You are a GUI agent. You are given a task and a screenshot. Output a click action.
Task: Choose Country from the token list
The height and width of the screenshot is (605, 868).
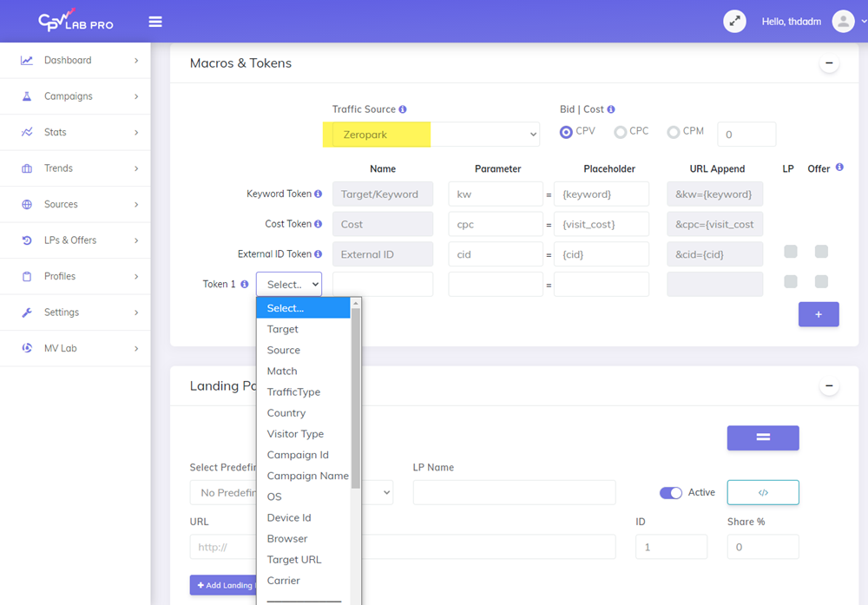[303, 413]
